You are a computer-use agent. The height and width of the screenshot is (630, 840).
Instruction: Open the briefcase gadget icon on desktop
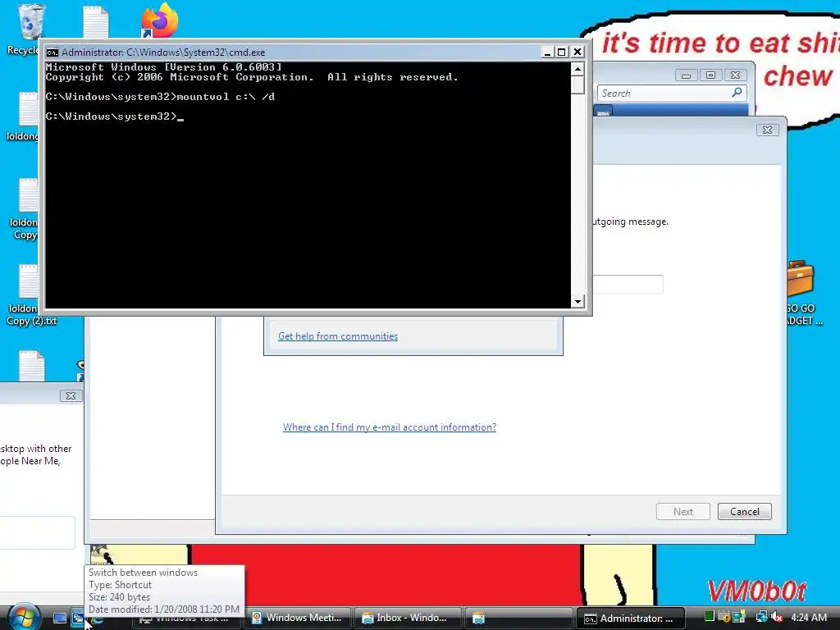point(801,278)
